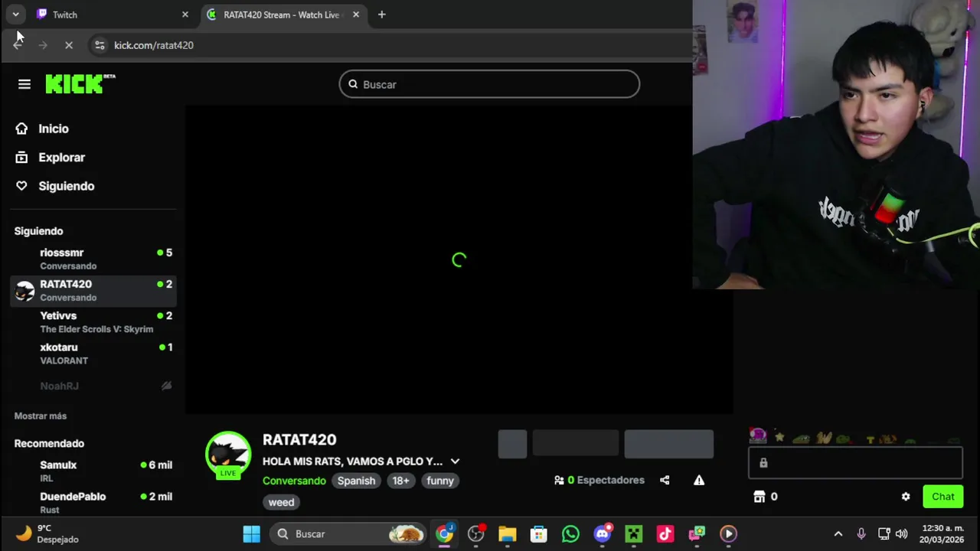Show hidden system tray icons

(x=838, y=533)
